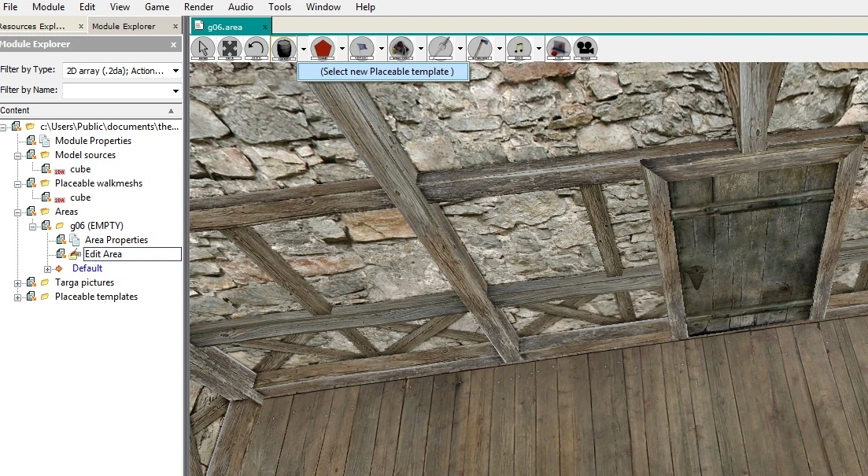This screenshot has width=868, height=476.
Task: Sort by the Content column header
Action: pos(90,110)
